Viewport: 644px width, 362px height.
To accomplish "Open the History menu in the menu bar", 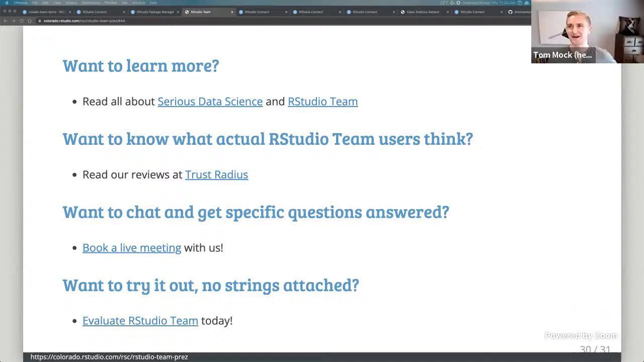I will click(71, 3).
